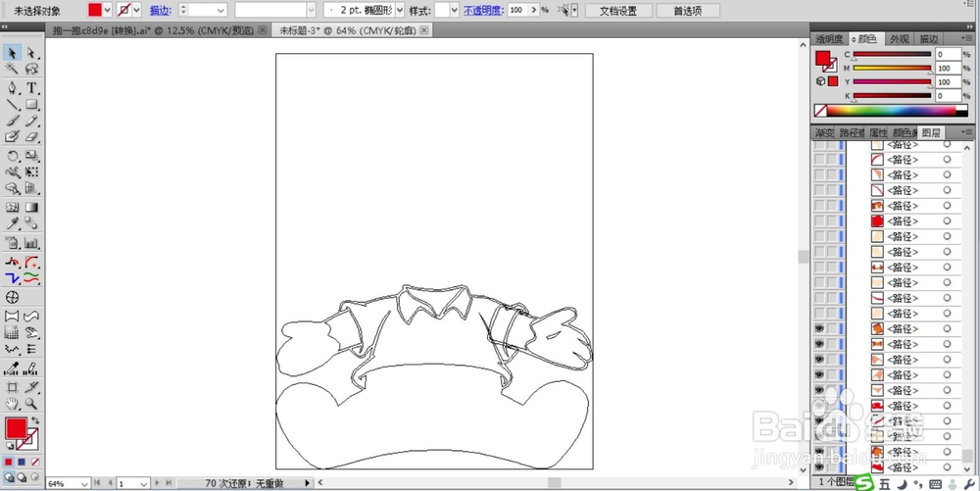
Task: Open the 描边 panel tab
Action: pyautogui.click(x=928, y=39)
